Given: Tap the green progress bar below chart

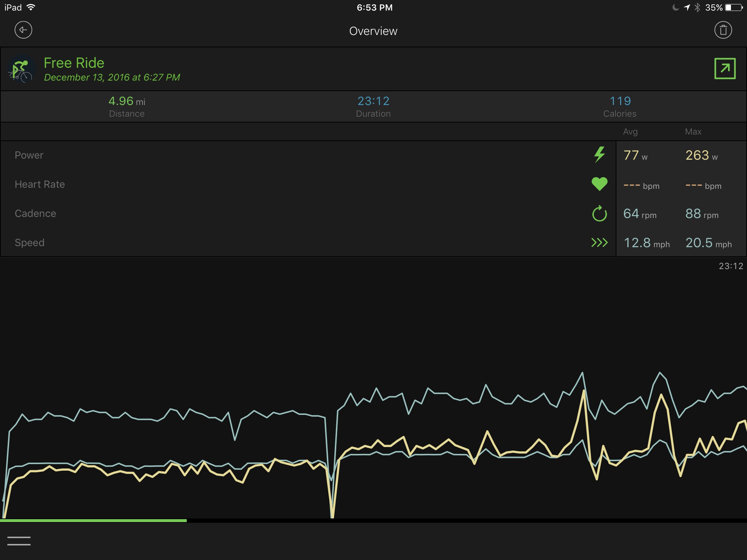Looking at the screenshot, I should (93, 521).
